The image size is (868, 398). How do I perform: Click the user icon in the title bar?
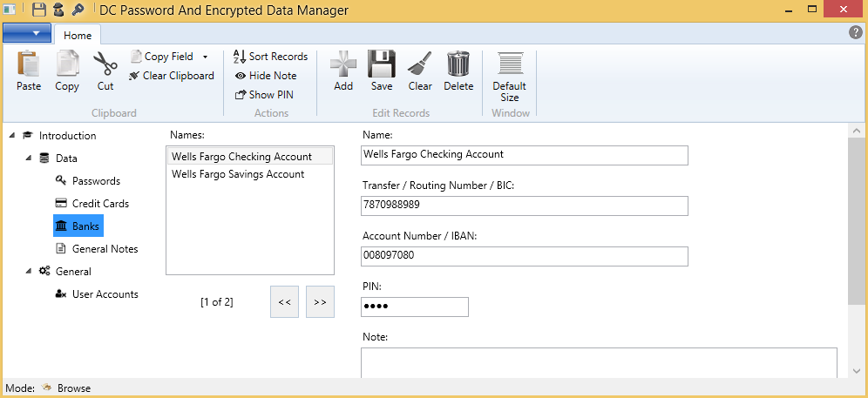pos(58,10)
